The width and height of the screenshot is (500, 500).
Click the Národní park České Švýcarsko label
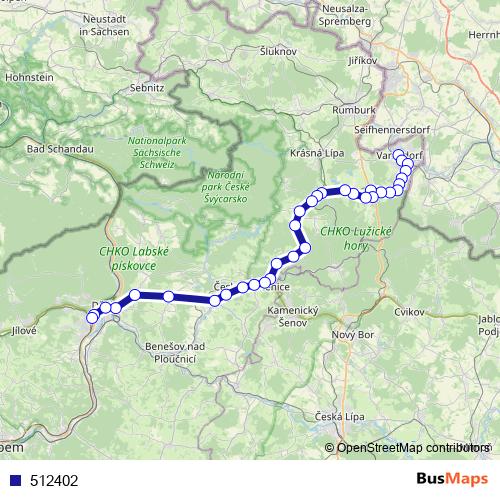(x=226, y=187)
